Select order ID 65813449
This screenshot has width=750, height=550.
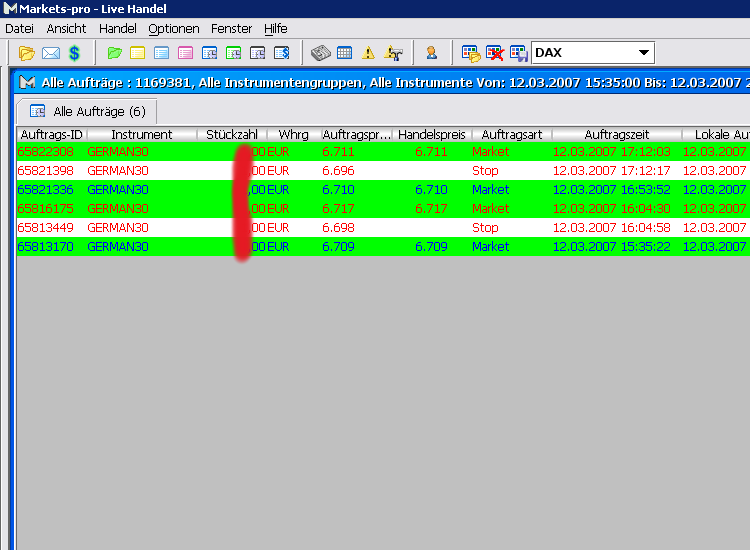point(45,228)
